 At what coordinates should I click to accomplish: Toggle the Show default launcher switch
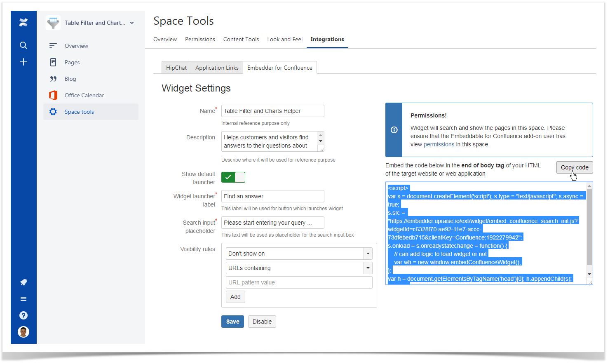pos(233,177)
